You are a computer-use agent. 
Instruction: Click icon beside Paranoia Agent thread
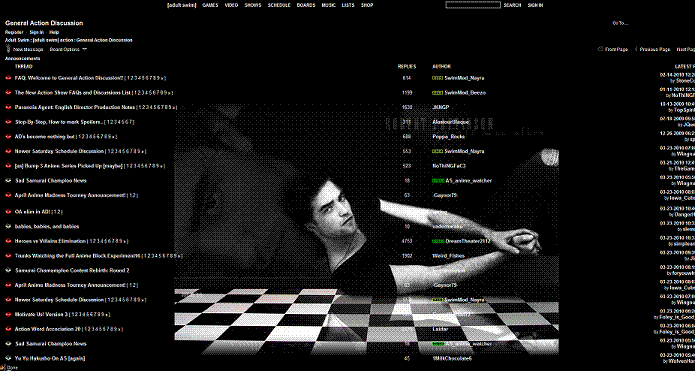click(x=8, y=107)
